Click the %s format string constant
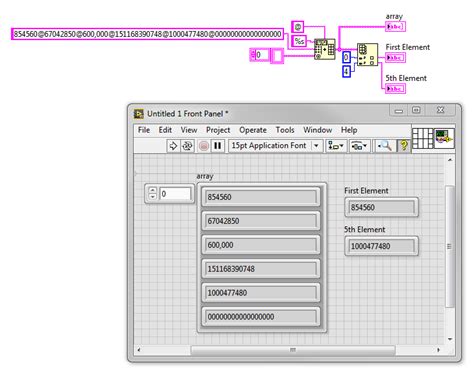 [299, 41]
